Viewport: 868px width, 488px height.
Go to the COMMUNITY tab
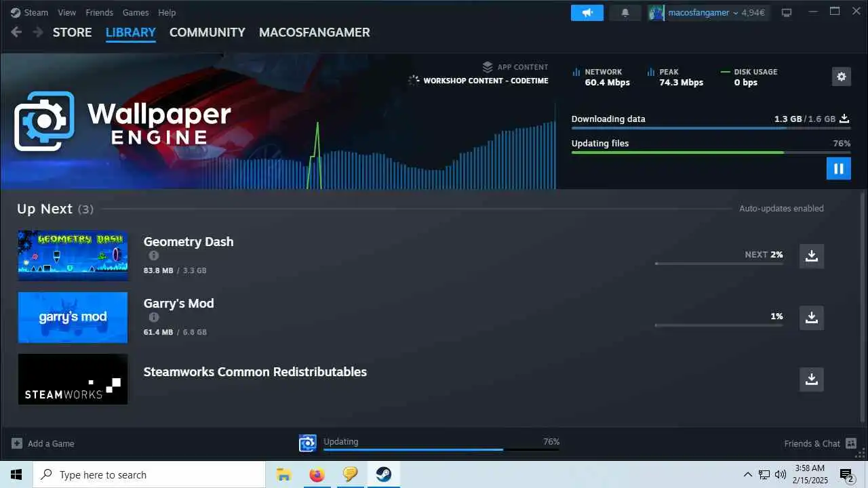[x=208, y=32]
